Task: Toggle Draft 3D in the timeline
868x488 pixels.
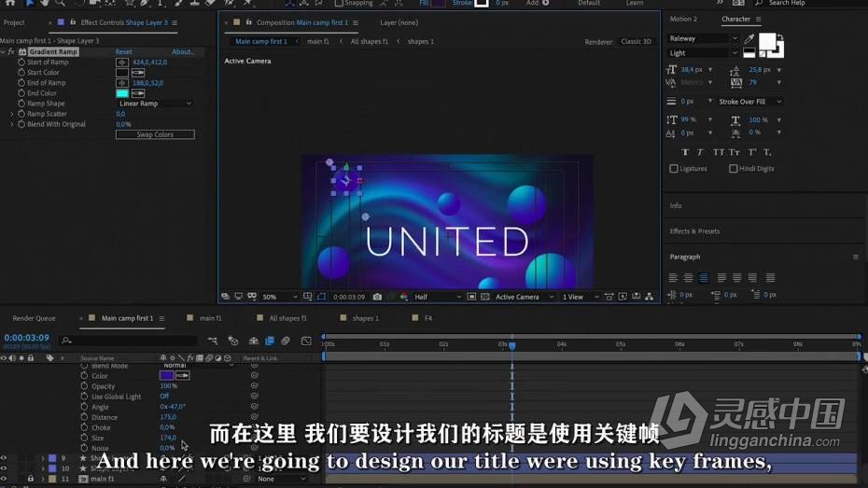Action: [233, 341]
